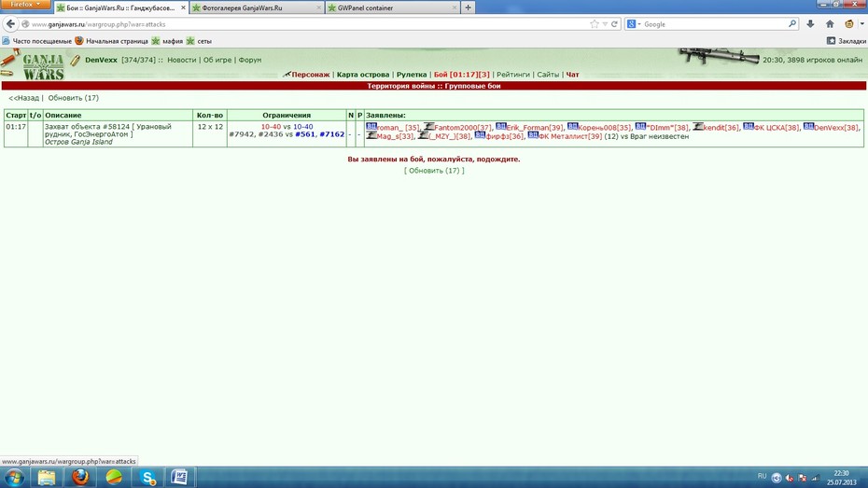Click syndicate icon beside Erik_Forman
Viewport: 868px width, 488px height.
pos(501,127)
